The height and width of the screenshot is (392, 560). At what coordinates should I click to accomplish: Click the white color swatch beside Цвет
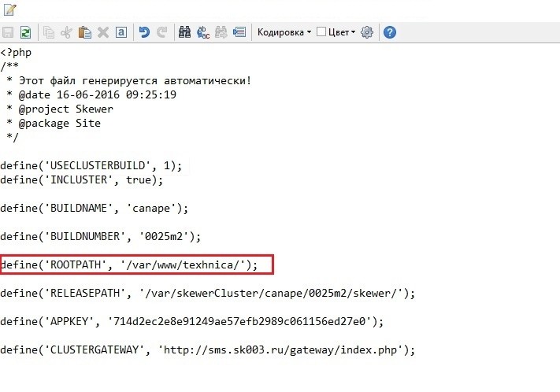pos(321,32)
